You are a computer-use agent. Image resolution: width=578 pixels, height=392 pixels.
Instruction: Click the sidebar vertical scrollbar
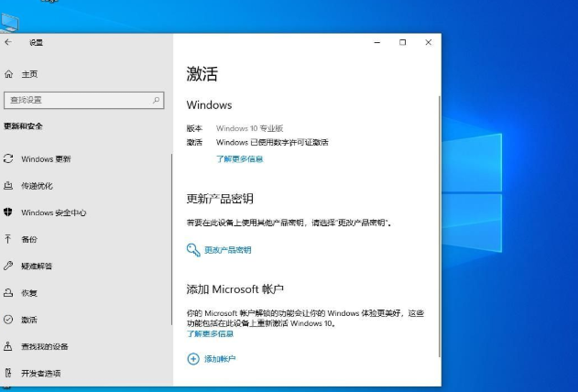pos(171,229)
